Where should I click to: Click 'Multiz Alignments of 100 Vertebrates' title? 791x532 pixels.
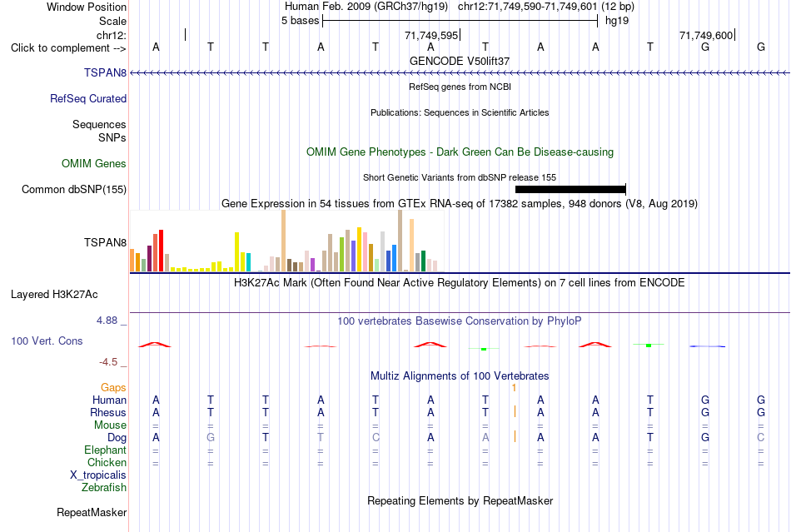click(460, 375)
